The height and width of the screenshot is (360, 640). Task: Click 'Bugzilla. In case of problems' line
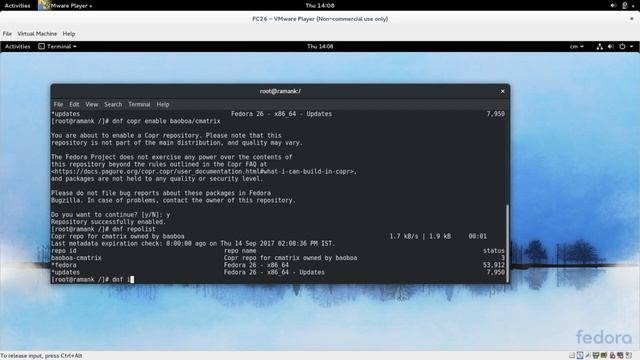click(173, 200)
